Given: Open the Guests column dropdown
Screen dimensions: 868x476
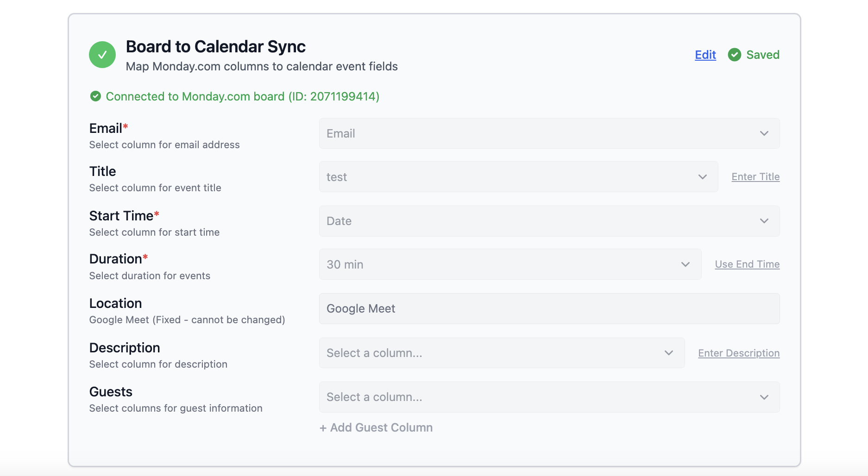Looking at the screenshot, I should [x=764, y=397].
